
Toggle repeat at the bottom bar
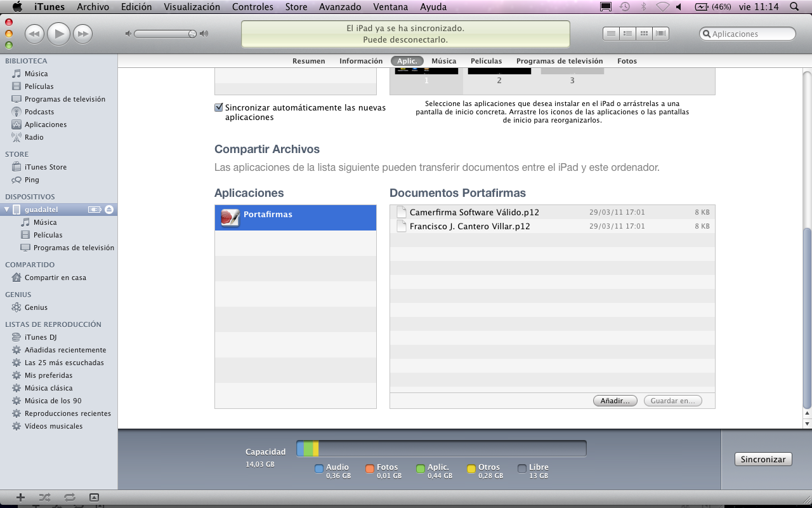click(69, 497)
